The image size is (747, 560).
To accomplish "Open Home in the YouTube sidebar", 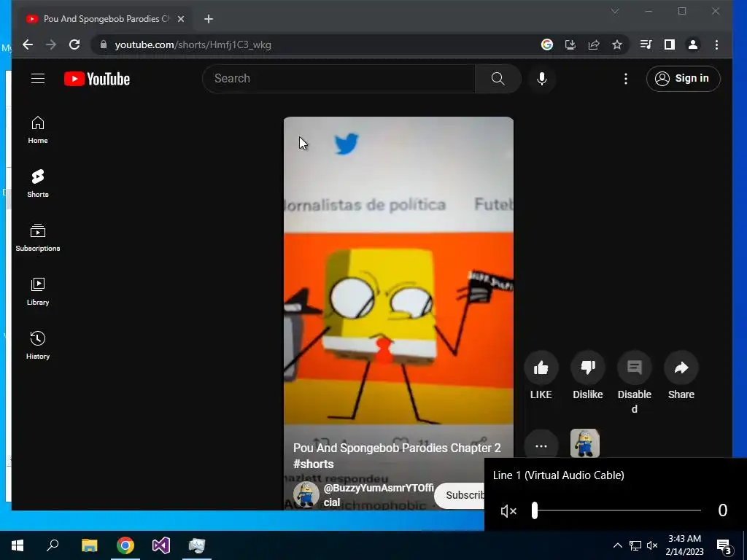I will [x=38, y=130].
